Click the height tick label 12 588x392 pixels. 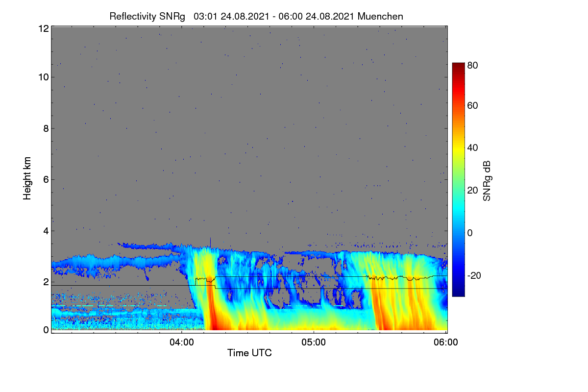pyautogui.click(x=44, y=28)
